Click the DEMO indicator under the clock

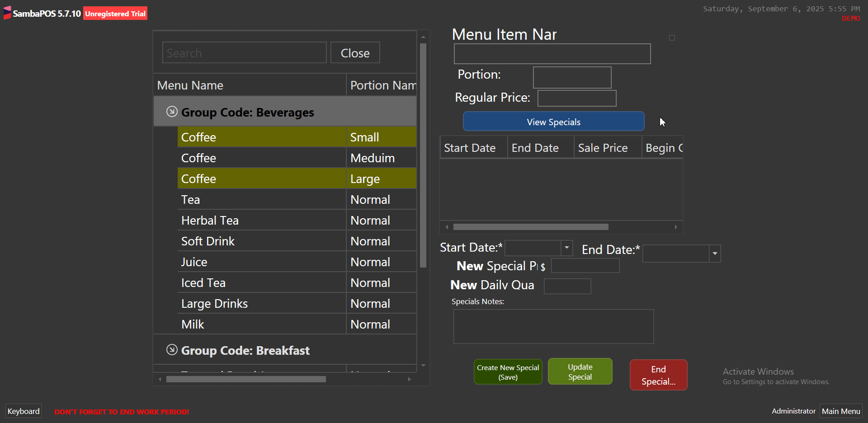(x=849, y=19)
